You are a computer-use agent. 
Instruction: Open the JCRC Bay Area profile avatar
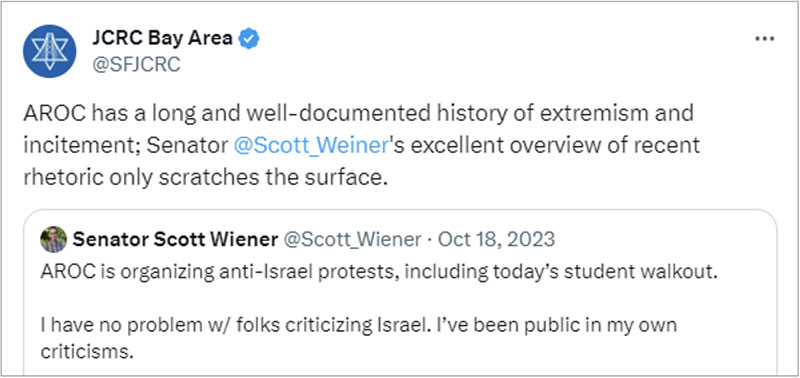tap(49, 51)
